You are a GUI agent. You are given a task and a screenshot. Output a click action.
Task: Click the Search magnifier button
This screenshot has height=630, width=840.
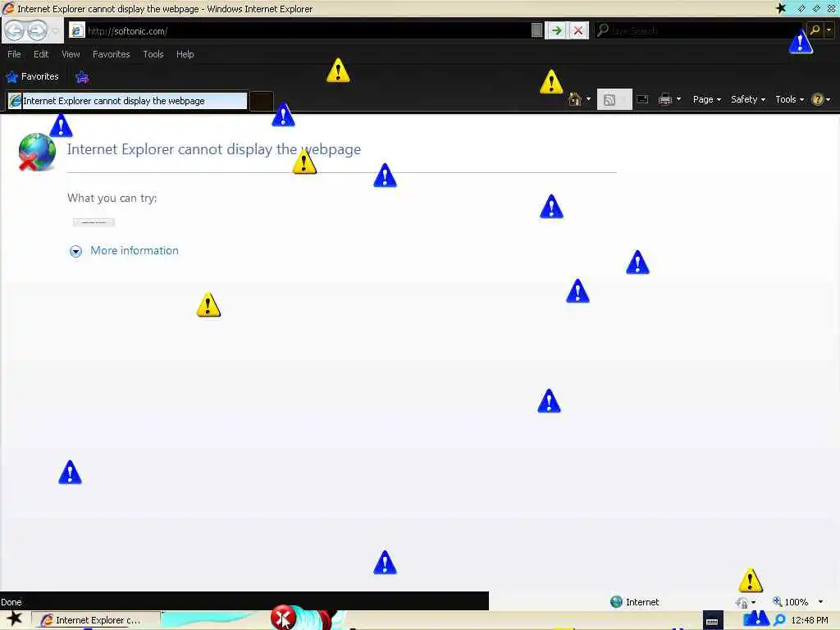point(815,30)
